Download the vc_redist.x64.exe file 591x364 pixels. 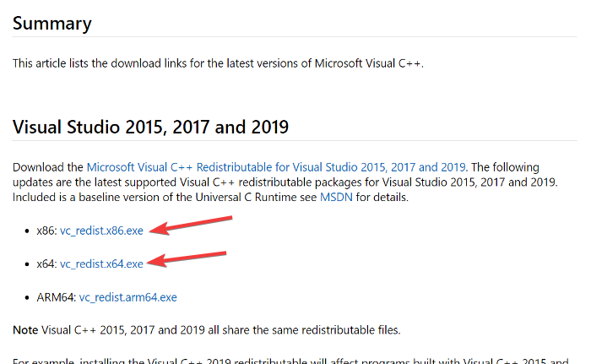[101, 263]
